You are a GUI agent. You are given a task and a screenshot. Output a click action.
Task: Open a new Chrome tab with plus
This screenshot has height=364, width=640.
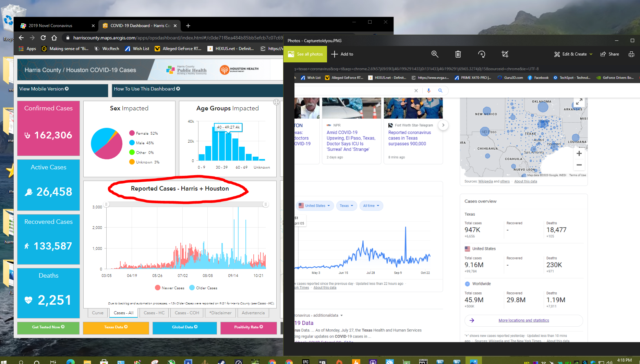[x=188, y=26]
